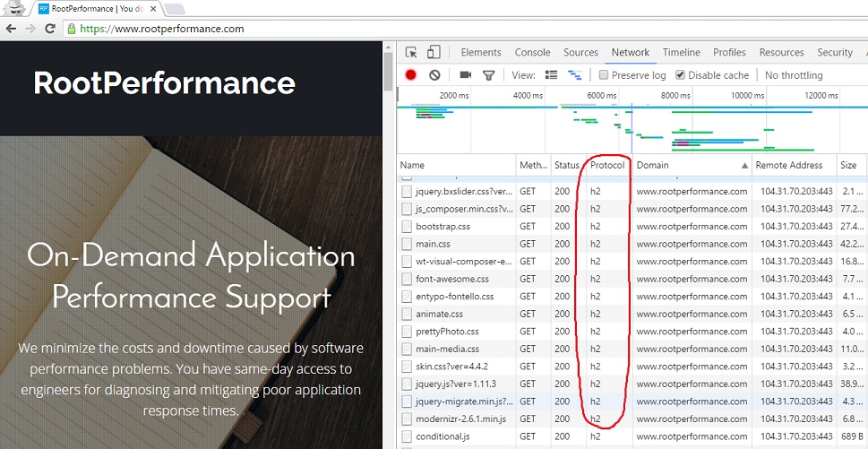This screenshot has height=449, width=868.
Task: Select the entypo-fontello.css request name
Action: (x=454, y=296)
